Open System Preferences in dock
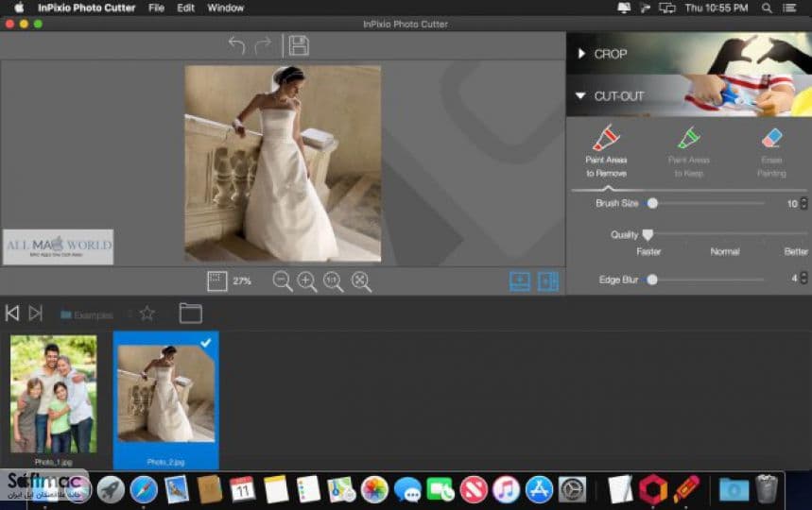Screen dimensions: 812x510 (572, 489)
